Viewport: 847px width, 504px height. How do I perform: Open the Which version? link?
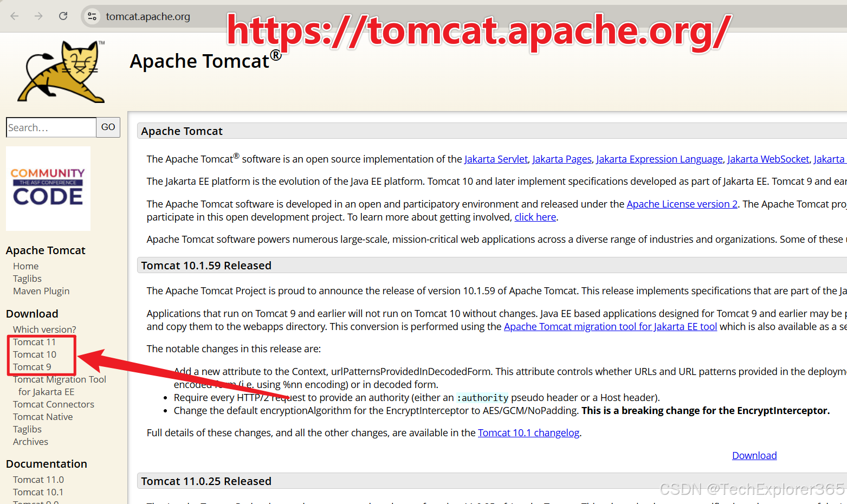pyautogui.click(x=44, y=329)
